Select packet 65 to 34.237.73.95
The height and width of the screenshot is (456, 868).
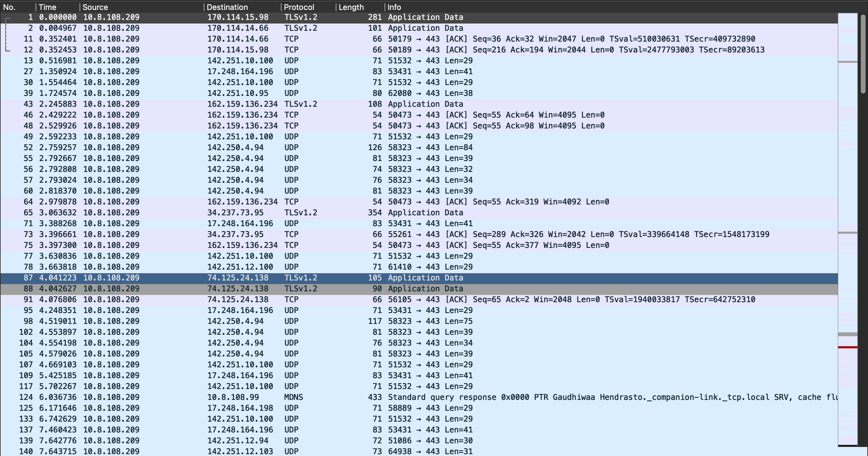[235, 213]
